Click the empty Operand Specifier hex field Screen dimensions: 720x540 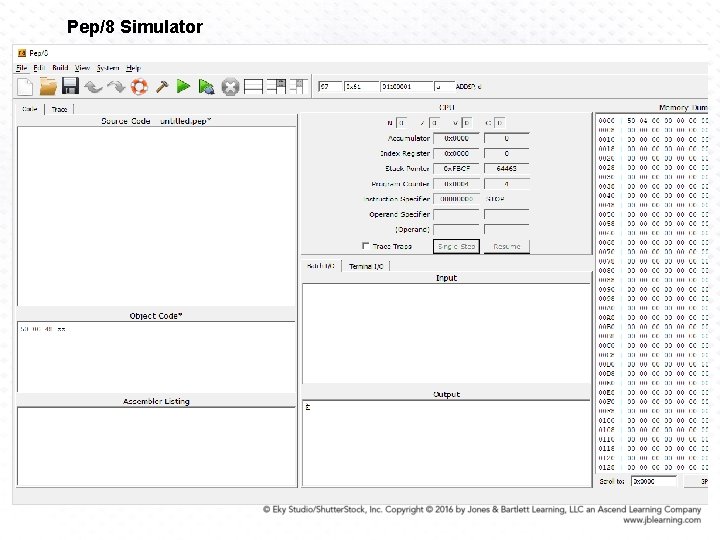tap(456, 214)
